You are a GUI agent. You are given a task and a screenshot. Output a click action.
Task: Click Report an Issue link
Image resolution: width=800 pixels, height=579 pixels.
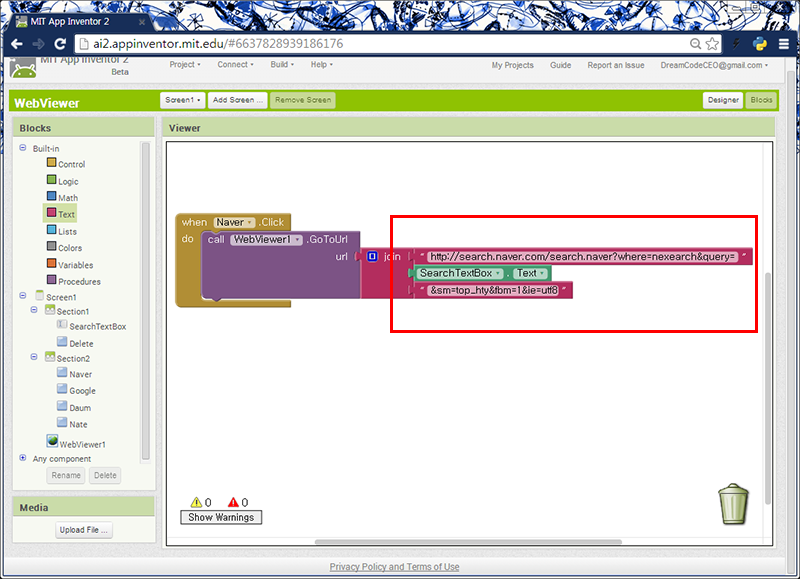point(616,65)
